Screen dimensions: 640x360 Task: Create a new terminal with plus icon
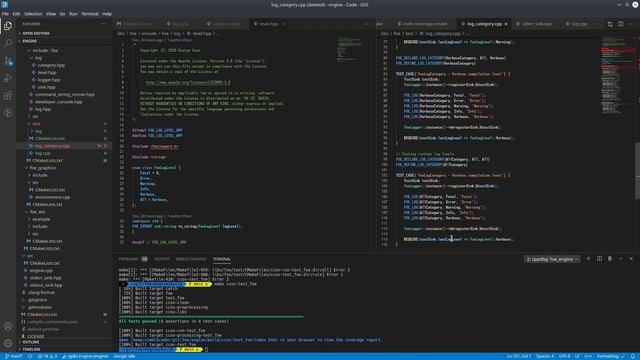(588, 259)
